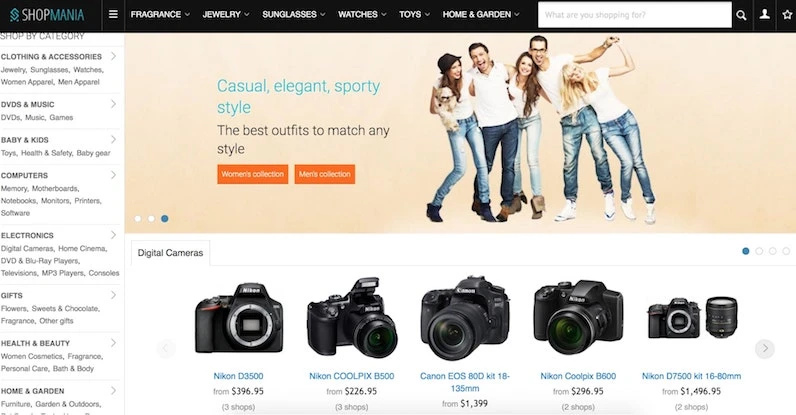The image size is (796, 415).
Task: Open the Watches dropdown menu
Action: pyautogui.click(x=362, y=14)
